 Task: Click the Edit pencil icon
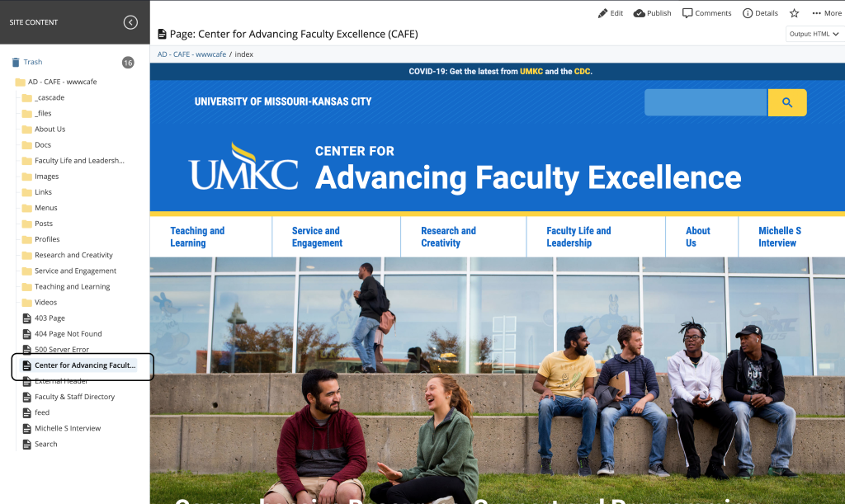(x=602, y=13)
